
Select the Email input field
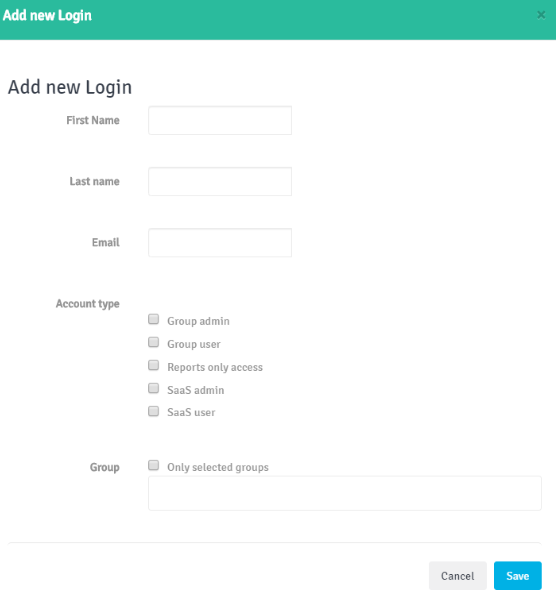220,243
